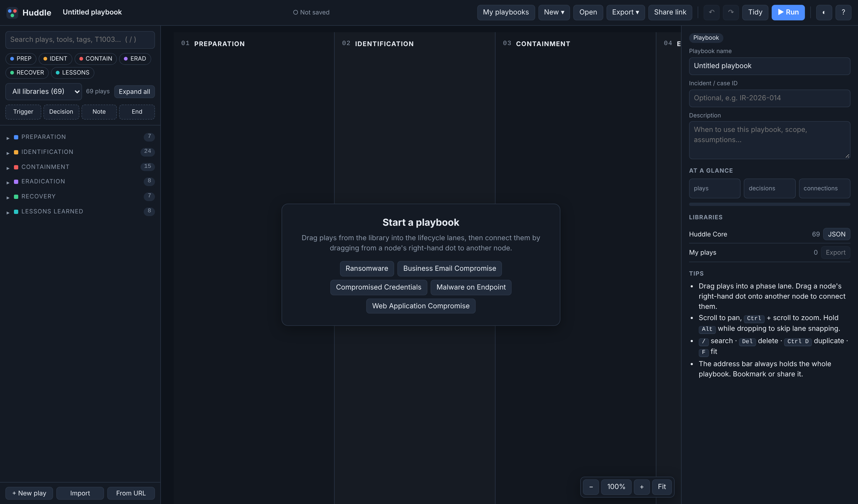
Task: Open the New dropdown menu
Action: point(554,12)
